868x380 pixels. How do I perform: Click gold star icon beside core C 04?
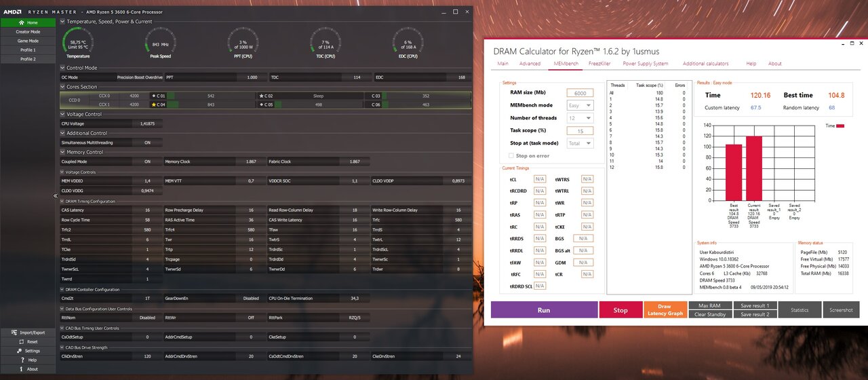(154, 104)
